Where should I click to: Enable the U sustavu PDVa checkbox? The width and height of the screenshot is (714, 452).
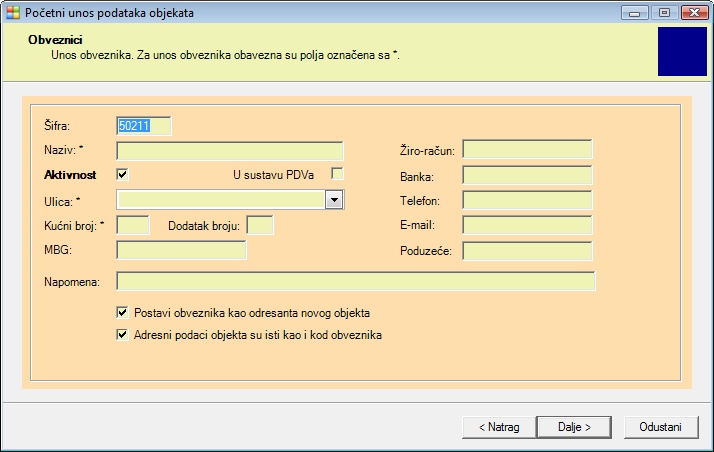(337, 173)
